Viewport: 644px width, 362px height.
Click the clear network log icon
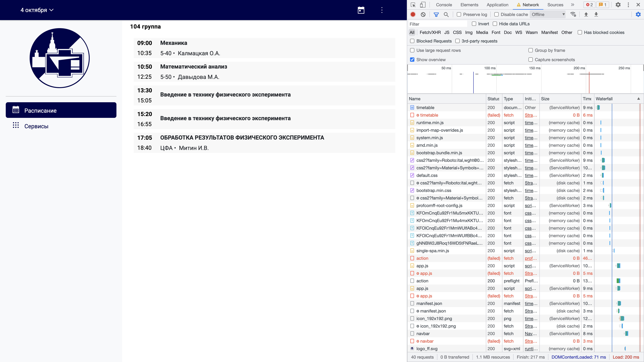(x=423, y=15)
